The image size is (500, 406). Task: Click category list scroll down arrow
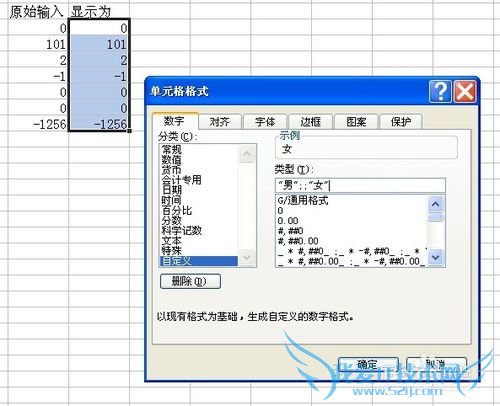coord(247,258)
